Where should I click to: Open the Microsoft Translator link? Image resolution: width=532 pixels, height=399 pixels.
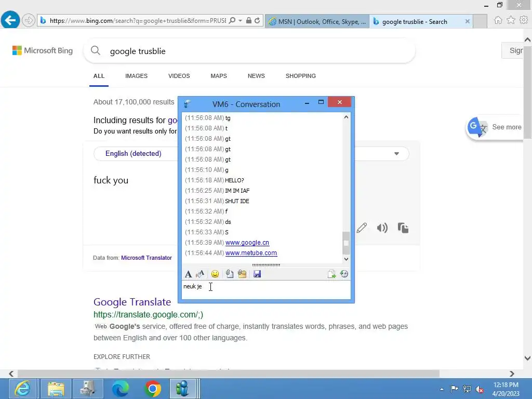pyautogui.click(x=147, y=258)
